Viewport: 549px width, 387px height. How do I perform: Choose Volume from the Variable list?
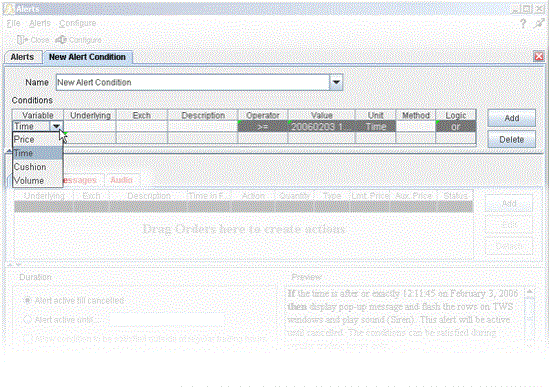click(x=37, y=181)
